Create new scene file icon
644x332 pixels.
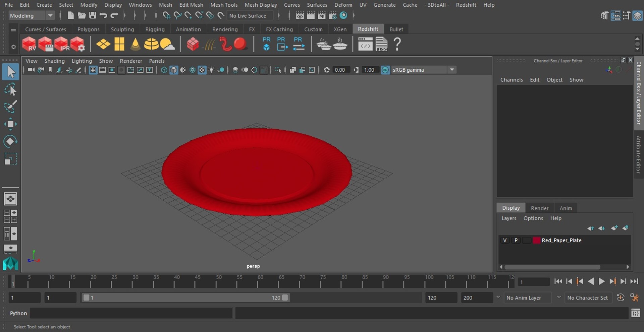coord(70,15)
